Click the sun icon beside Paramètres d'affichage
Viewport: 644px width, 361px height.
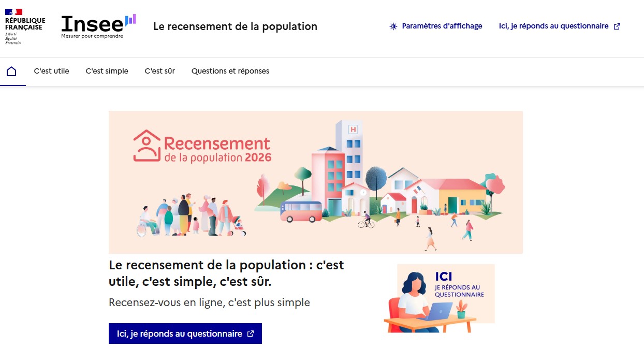click(x=393, y=26)
